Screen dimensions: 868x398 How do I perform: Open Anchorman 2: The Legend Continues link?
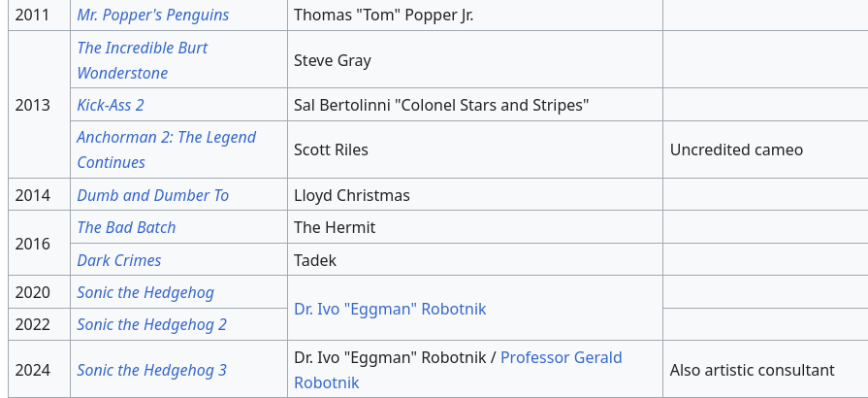click(166, 149)
